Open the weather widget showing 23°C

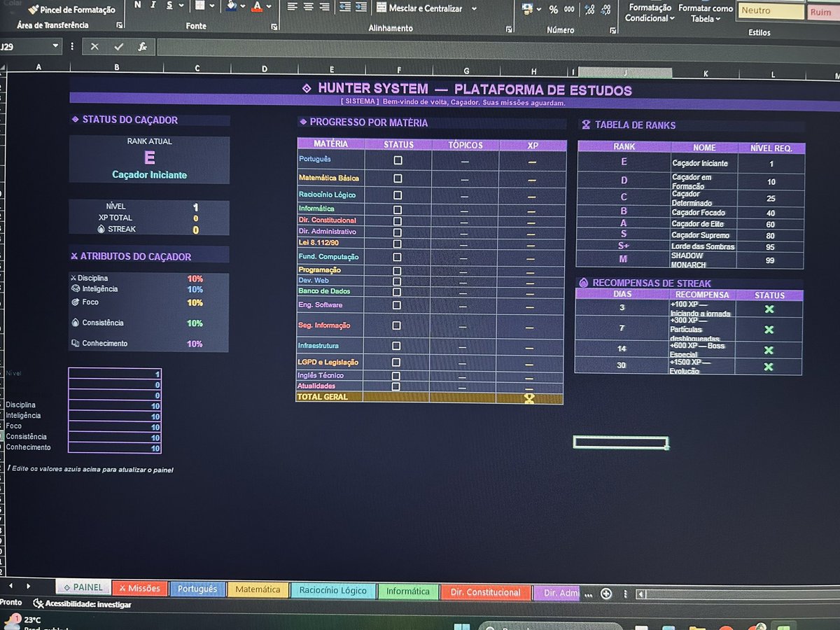pyautogui.click(x=23, y=621)
